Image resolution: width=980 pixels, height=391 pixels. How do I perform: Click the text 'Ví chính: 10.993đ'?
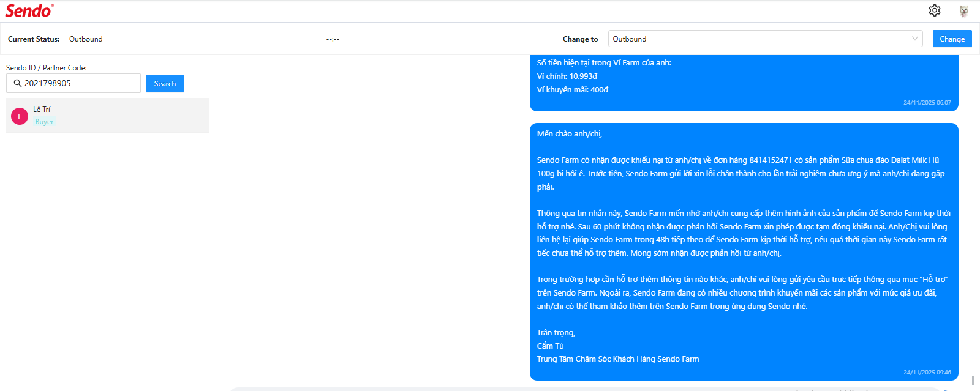(x=567, y=76)
